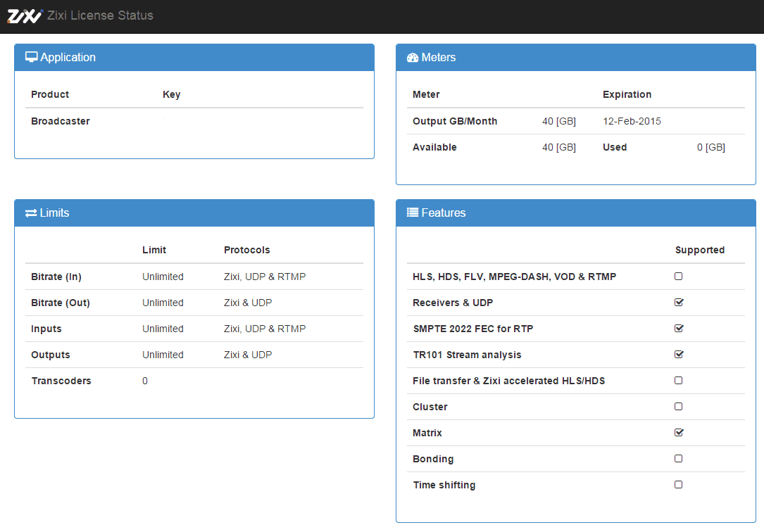
Task: Click Zixi & UDP in the Bitrate (Out) row
Action: point(248,303)
